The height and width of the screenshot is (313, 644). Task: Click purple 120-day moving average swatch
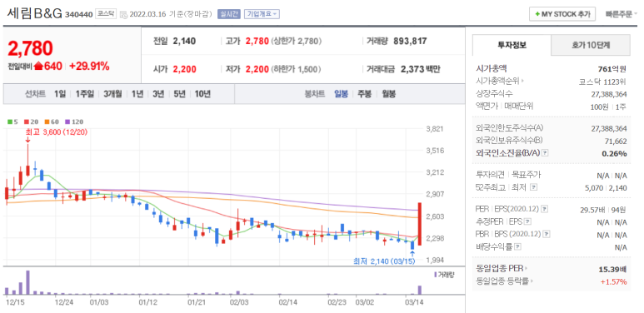[67, 122]
